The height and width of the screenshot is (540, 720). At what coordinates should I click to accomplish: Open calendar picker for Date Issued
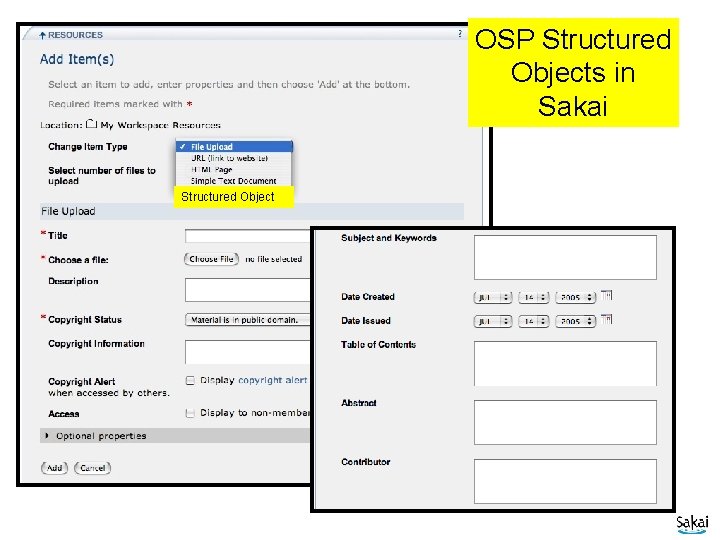607,319
